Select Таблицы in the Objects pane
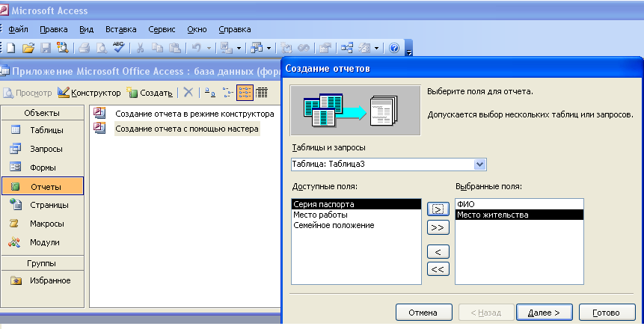The width and height of the screenshot is (644, 329). click(x=43, y=130)
